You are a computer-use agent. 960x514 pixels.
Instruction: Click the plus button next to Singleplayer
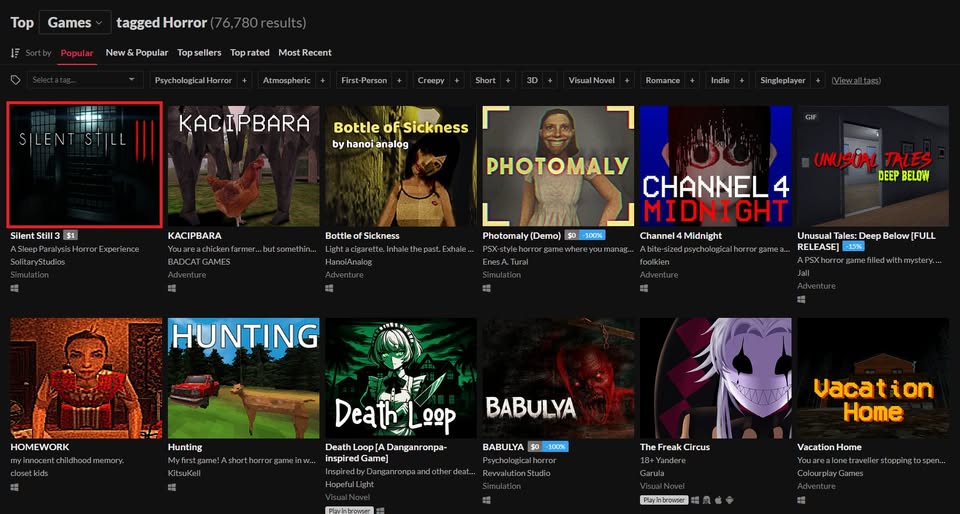pos(817,80)
